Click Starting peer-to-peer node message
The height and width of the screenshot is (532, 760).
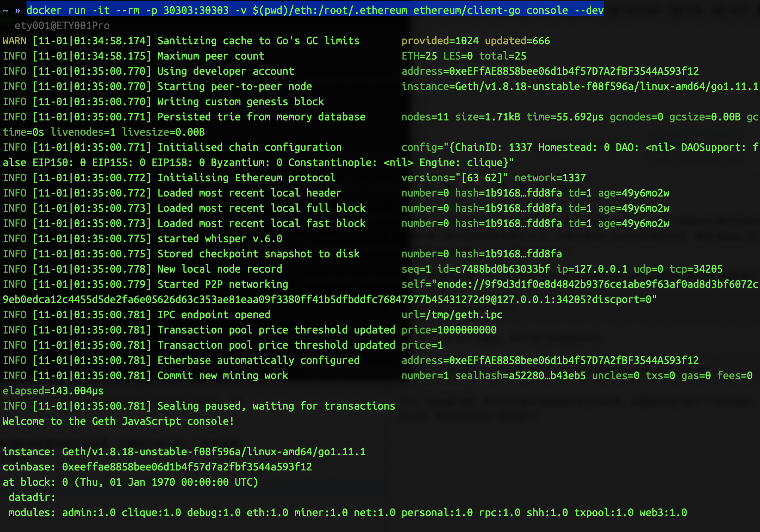tap(235, 86)
